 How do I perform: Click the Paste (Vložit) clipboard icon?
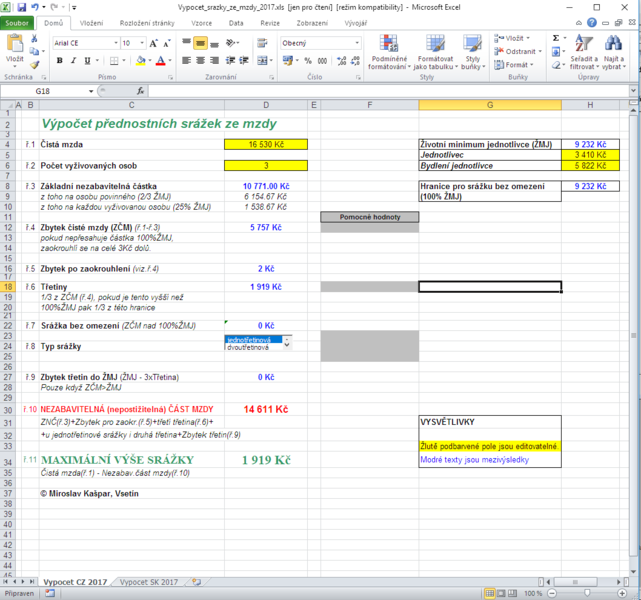(15, 43)
